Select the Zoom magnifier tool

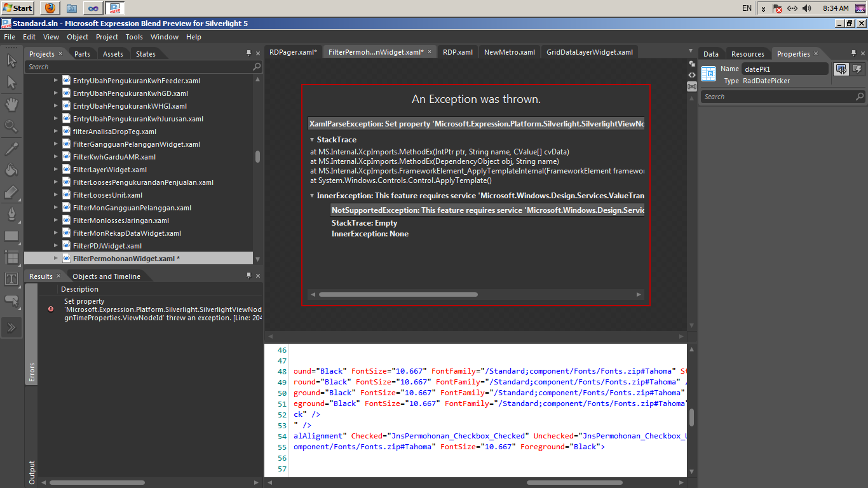[x=11, y=126]
